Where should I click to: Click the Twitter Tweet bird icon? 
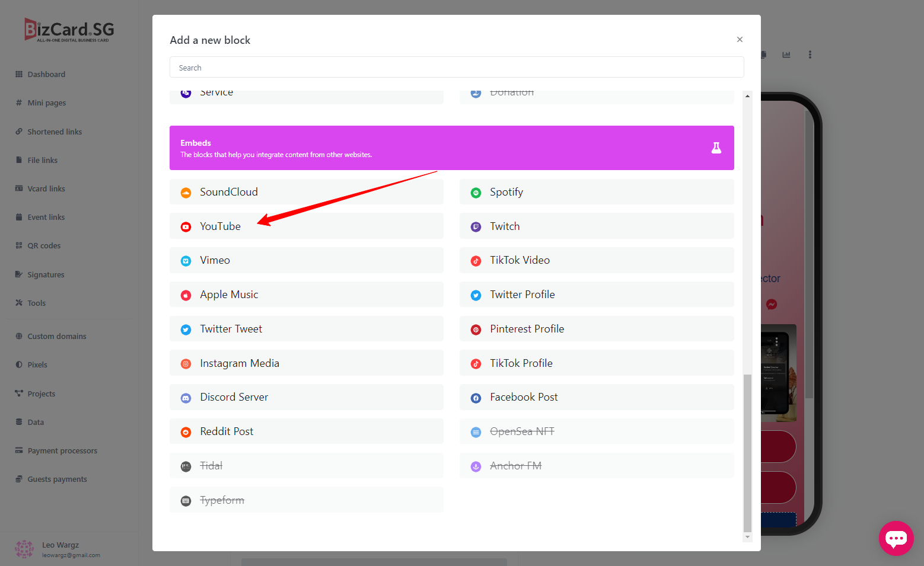[186, 330]
